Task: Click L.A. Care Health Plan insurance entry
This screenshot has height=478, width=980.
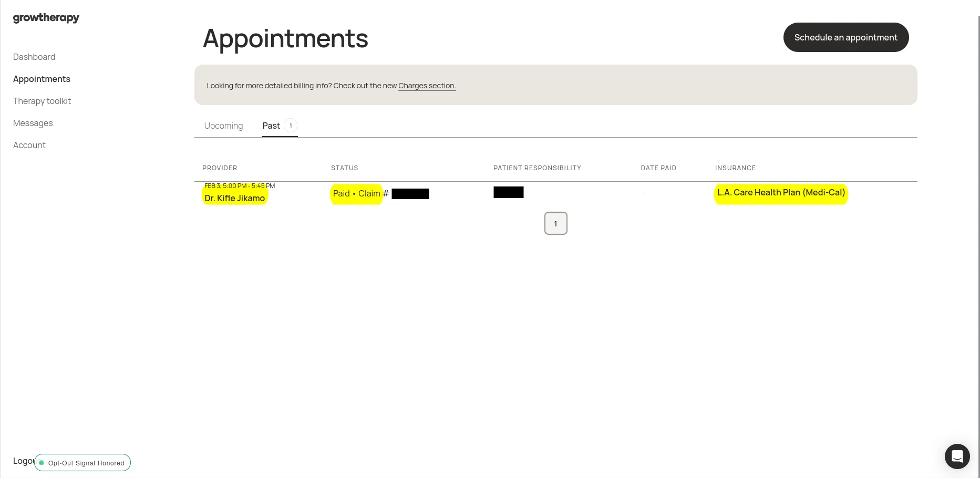Action: [781, 192]
